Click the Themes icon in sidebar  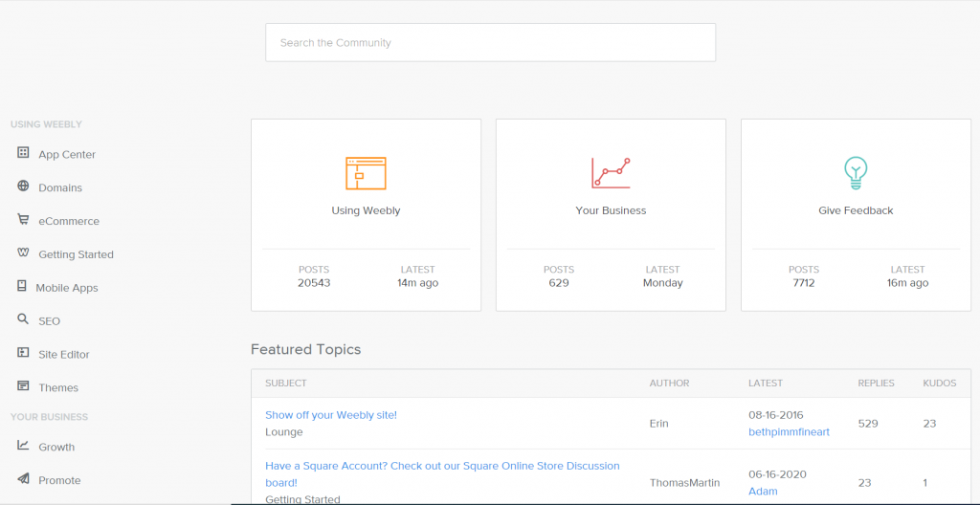coord(23,385)
